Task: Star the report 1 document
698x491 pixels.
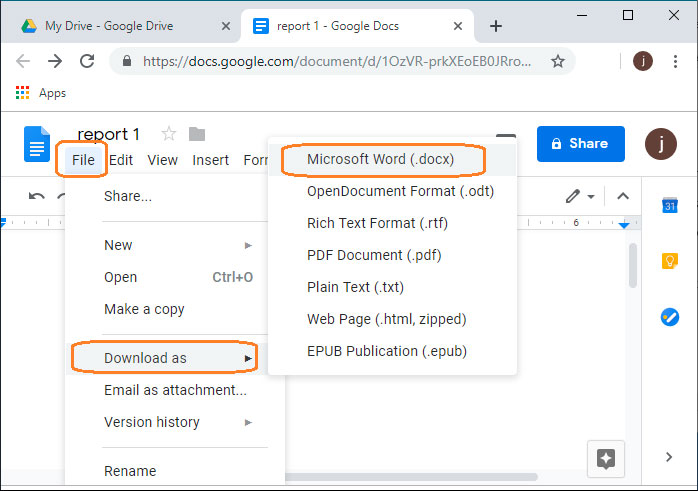Action: (169, 134)
